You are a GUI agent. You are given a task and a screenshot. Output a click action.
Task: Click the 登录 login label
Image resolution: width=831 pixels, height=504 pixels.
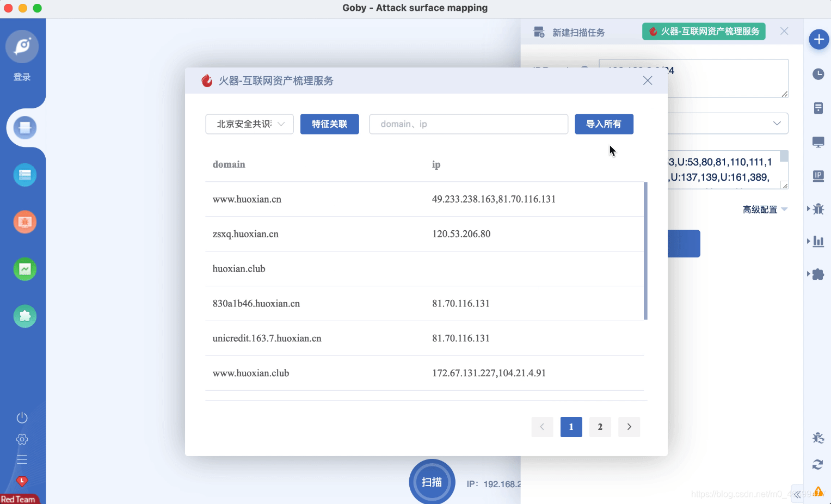coord(22,77)
